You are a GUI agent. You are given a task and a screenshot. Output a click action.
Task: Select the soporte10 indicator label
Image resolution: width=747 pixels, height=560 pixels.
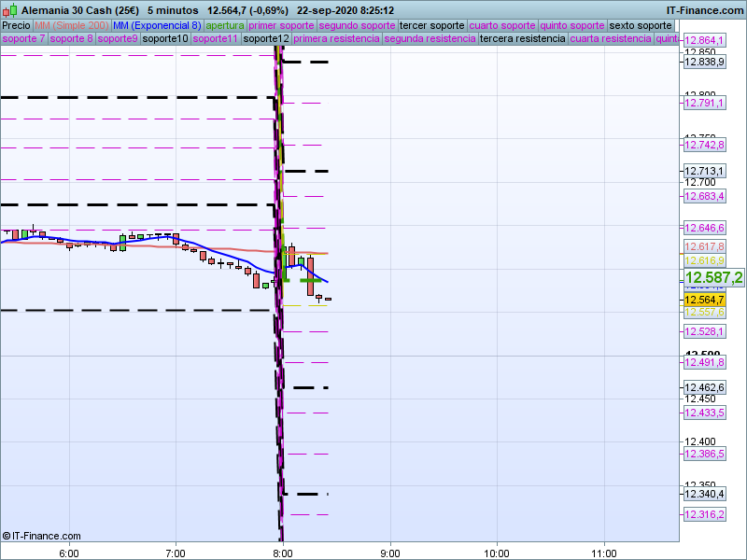[165, 38]
